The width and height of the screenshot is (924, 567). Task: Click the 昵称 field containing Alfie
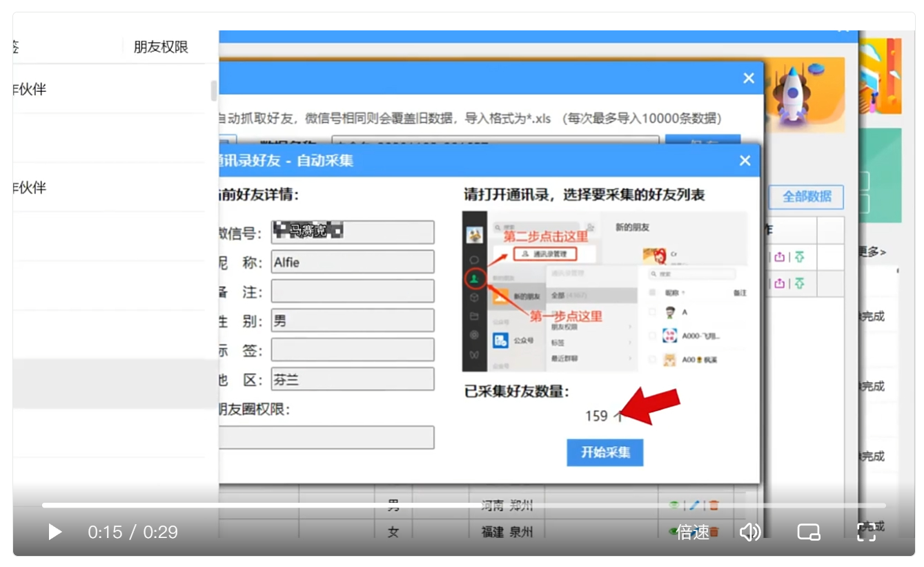click(352, 262)
